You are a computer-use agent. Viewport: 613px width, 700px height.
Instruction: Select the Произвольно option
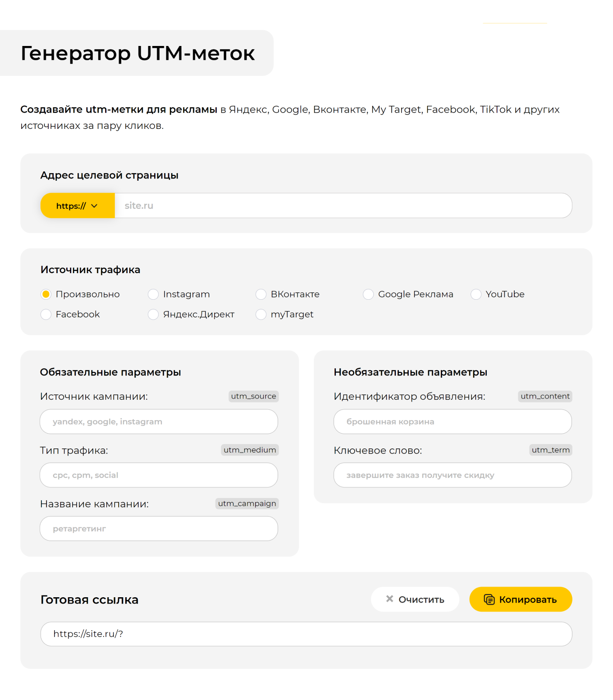(46, 294)
